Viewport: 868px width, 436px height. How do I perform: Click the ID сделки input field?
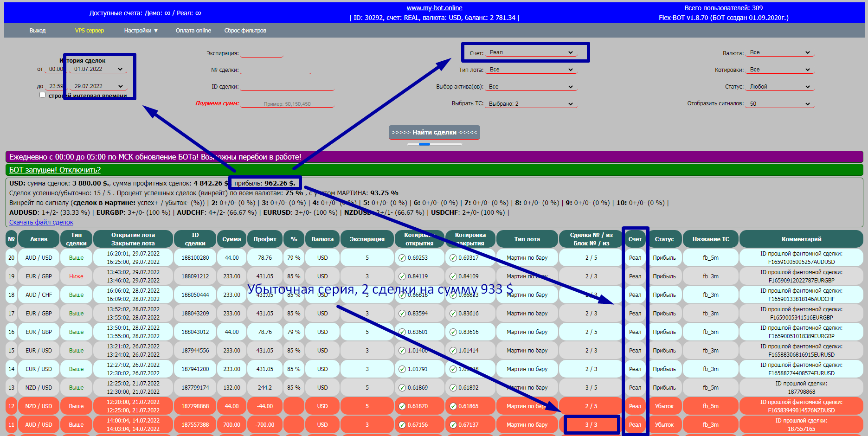pyautogui.click(x=287, y=86)
